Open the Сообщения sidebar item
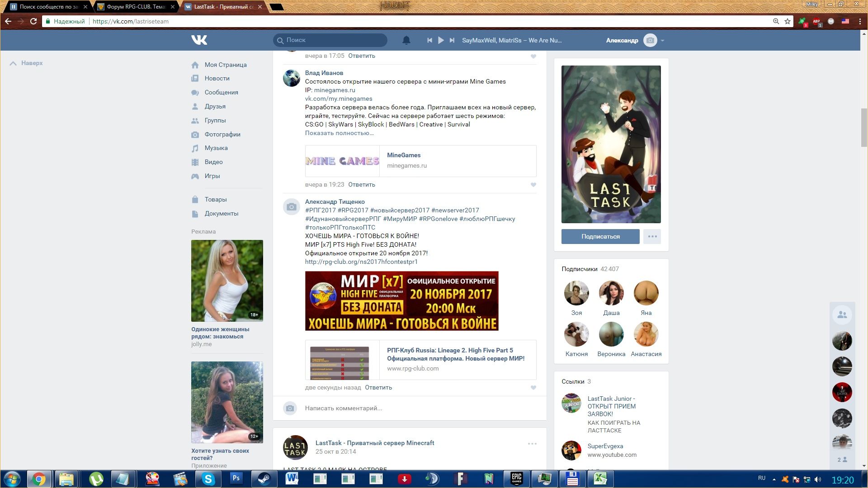This screenshot has width=868, height=488. [221, 92]
